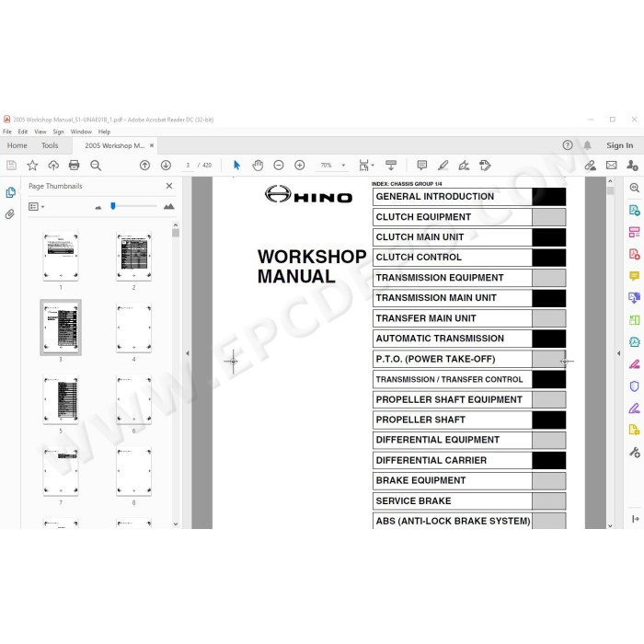Click the page number field
The image size is (644, 644).
188,166
